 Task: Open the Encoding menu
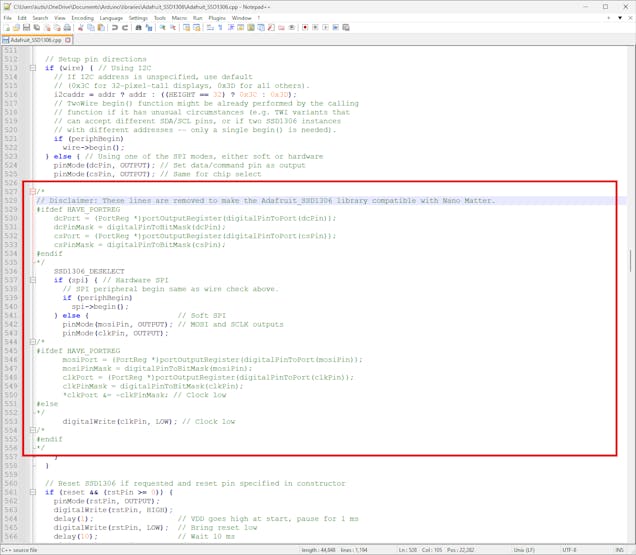82,18
